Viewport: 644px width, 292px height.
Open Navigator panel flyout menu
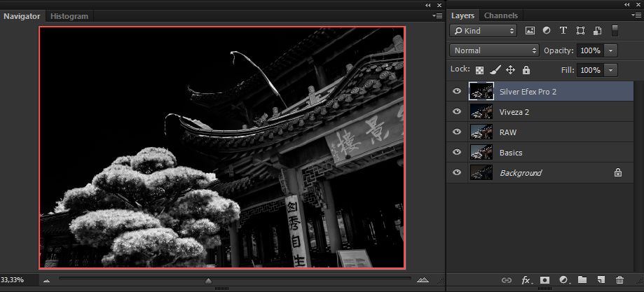coord(437,15)
